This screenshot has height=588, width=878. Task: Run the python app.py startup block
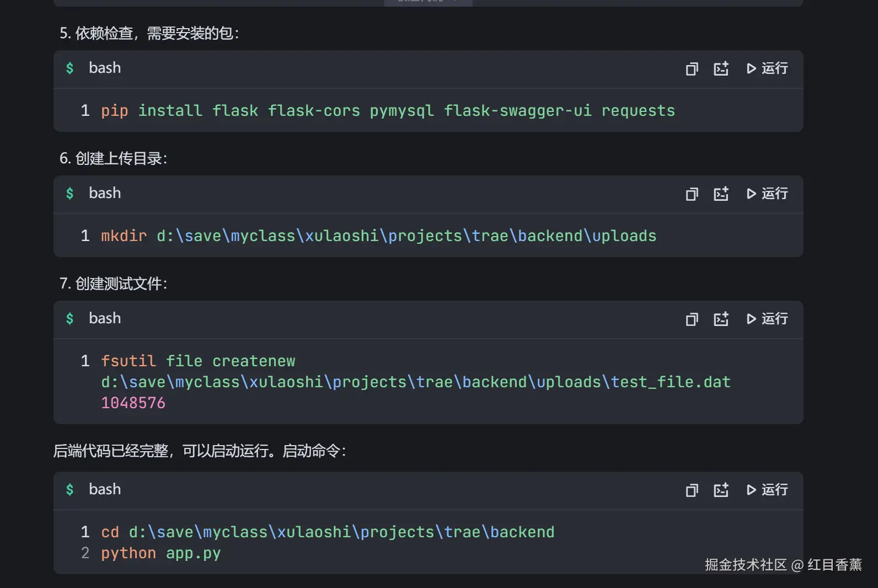click(767, 490)
